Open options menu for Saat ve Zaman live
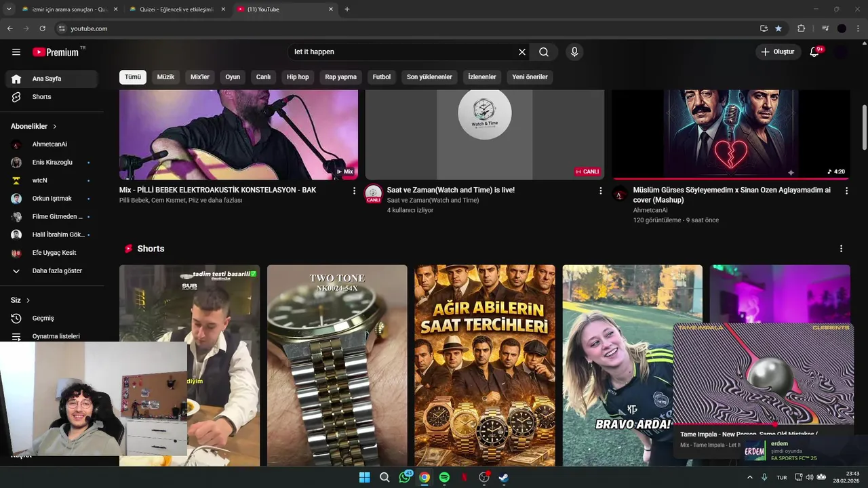This screenshot has height=488, width=868. [600, 191]
